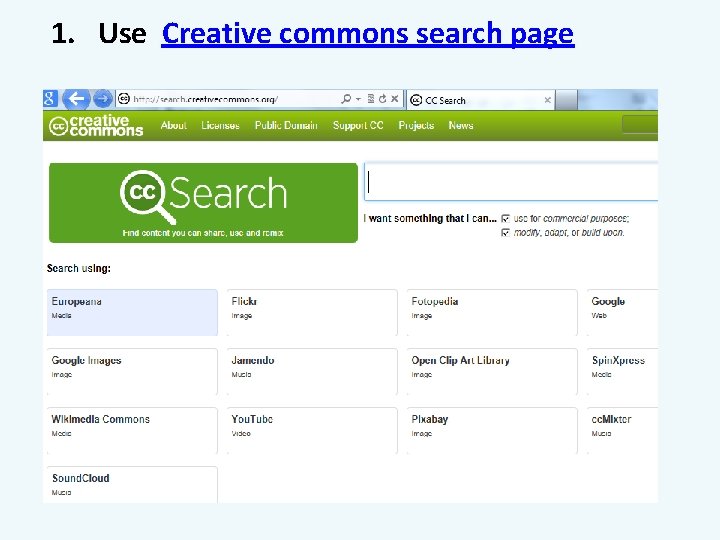Screen dimensions: 720x540
Task: Toggle 'modify, adapt, or build upon' checkbox
Action: [505, 233]
